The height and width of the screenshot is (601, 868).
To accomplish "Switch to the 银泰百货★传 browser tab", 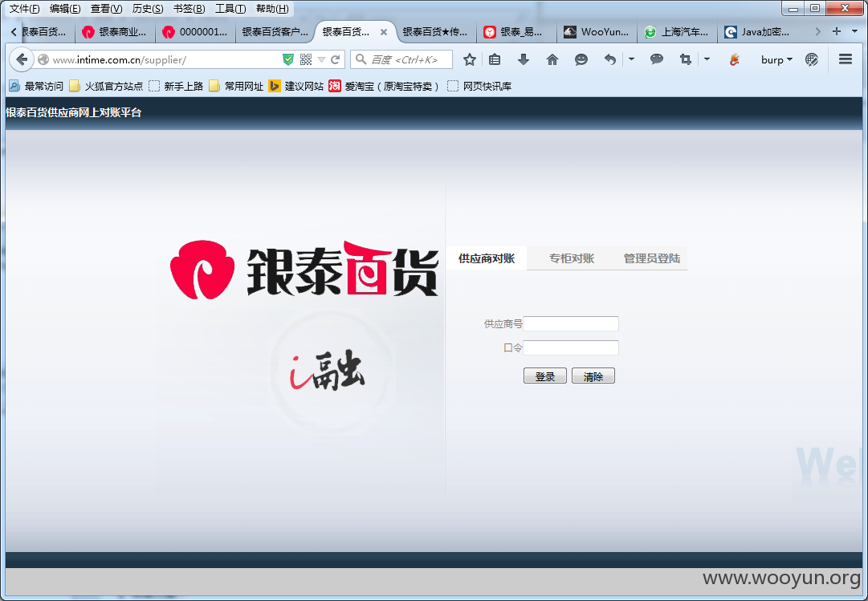I will (x=436, y=32).
